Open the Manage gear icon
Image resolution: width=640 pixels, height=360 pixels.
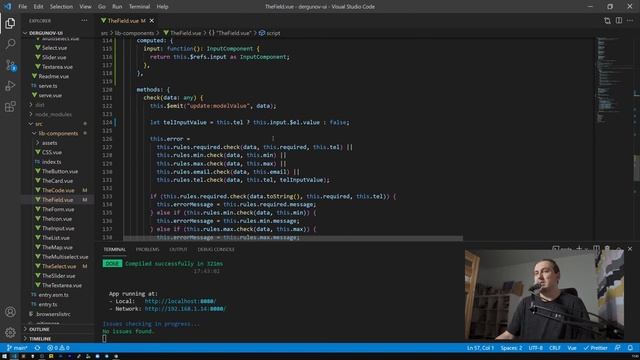10,332
